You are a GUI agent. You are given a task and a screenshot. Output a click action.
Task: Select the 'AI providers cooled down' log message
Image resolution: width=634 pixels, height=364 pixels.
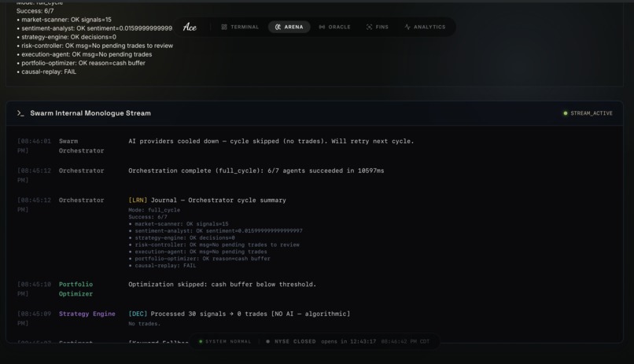click(271, 142)
